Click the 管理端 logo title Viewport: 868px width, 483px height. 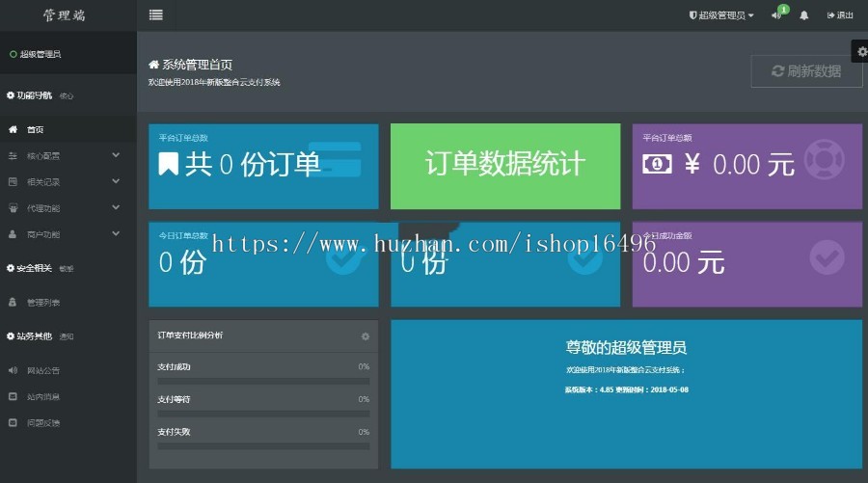[x=65, y=15]
